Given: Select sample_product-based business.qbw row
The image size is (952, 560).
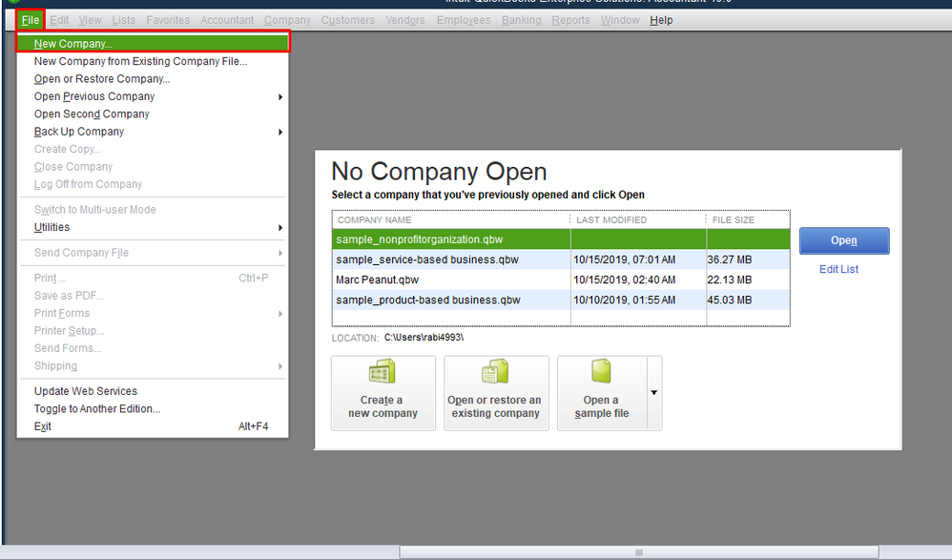Looking at the screenshot, I should pyautogui.click(x=561, y=300).
